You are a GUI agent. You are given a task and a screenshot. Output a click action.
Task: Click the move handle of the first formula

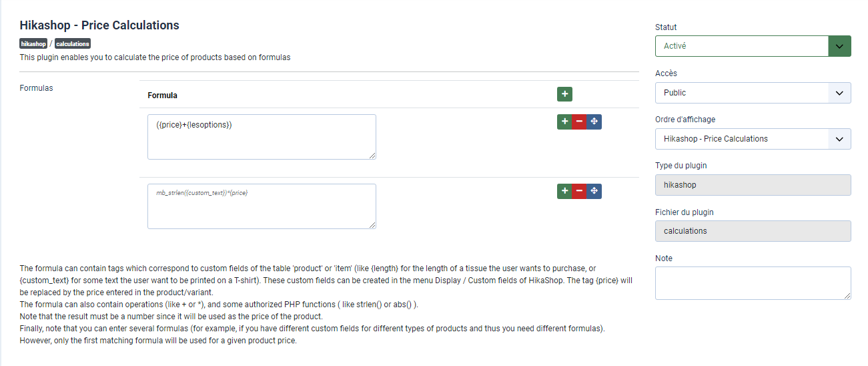pos(594,122)
